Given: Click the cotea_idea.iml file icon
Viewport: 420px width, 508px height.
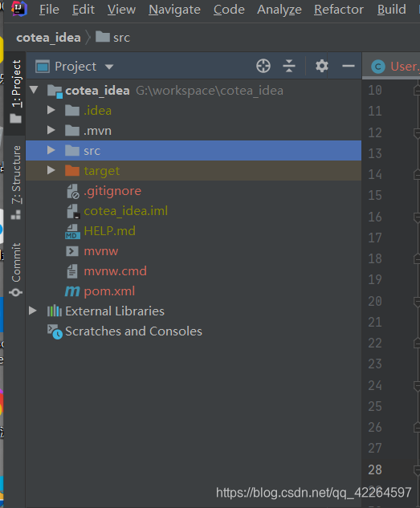Looking at the screenshot, I should click(73, 211).
